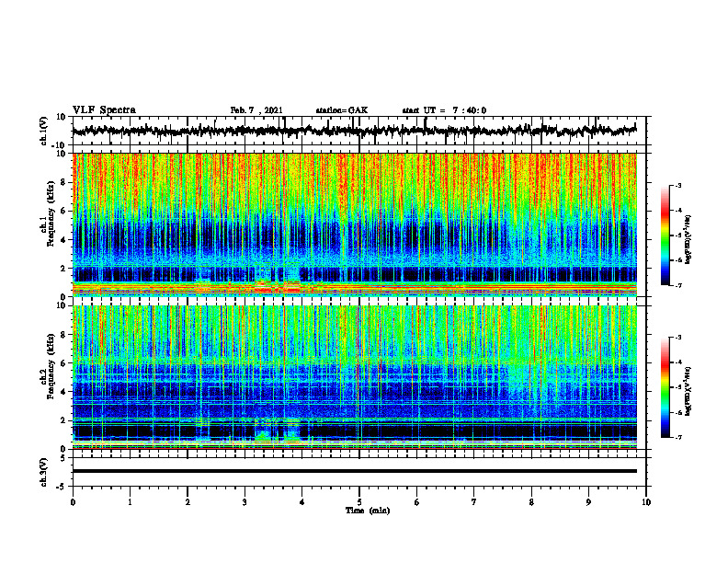Click the time axis tick label "1"
Screen dimensions: 728x563
[x=130, y=502]
